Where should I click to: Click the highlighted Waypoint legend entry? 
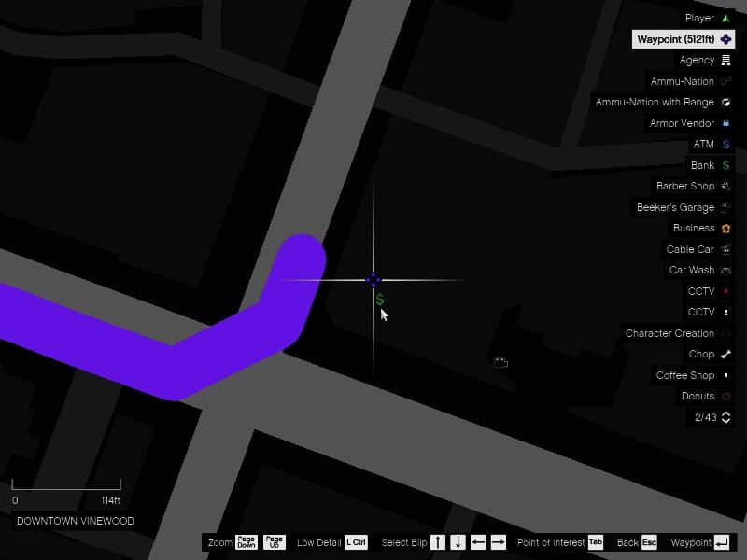tap(683, 39)
